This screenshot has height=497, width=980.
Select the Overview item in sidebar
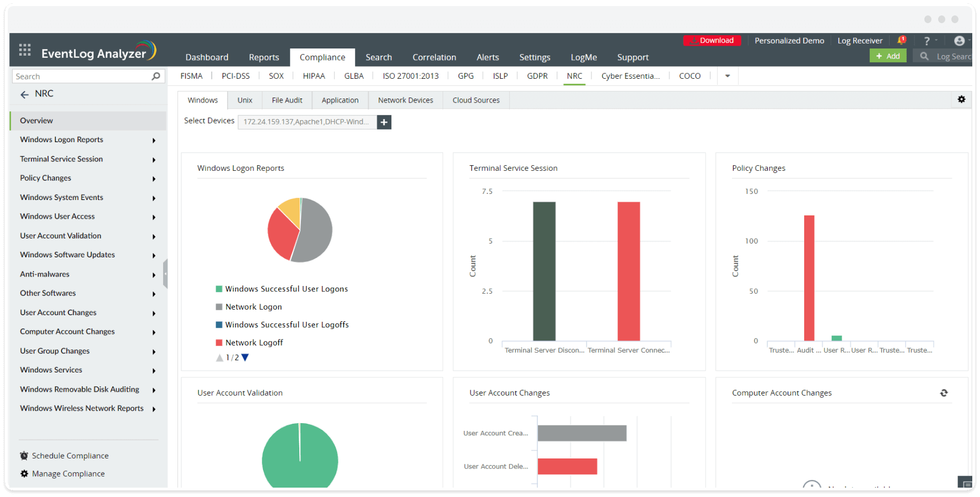88,121
